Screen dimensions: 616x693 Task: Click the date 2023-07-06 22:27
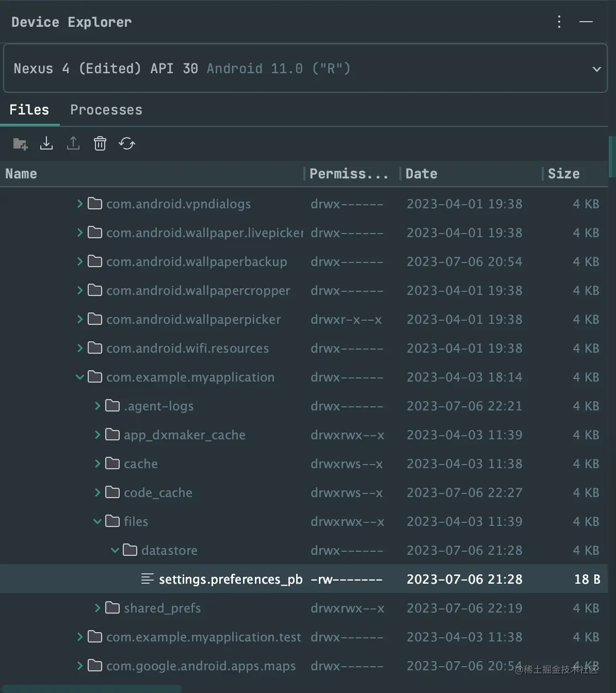point(464,493)
